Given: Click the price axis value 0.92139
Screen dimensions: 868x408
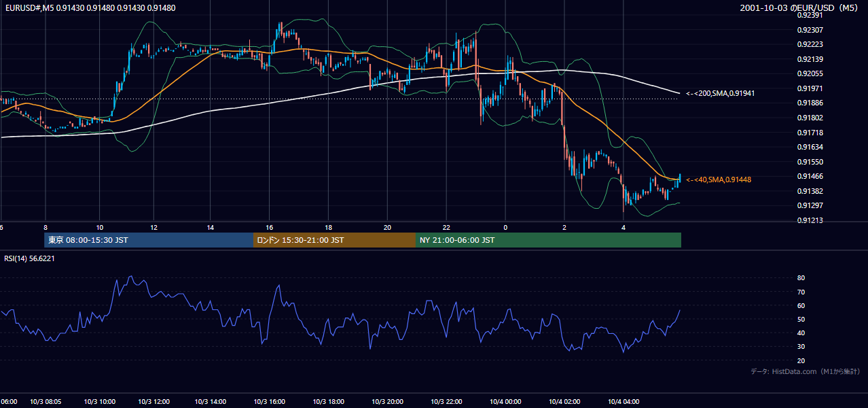Looking at the screenshot, I should [810, 59].
